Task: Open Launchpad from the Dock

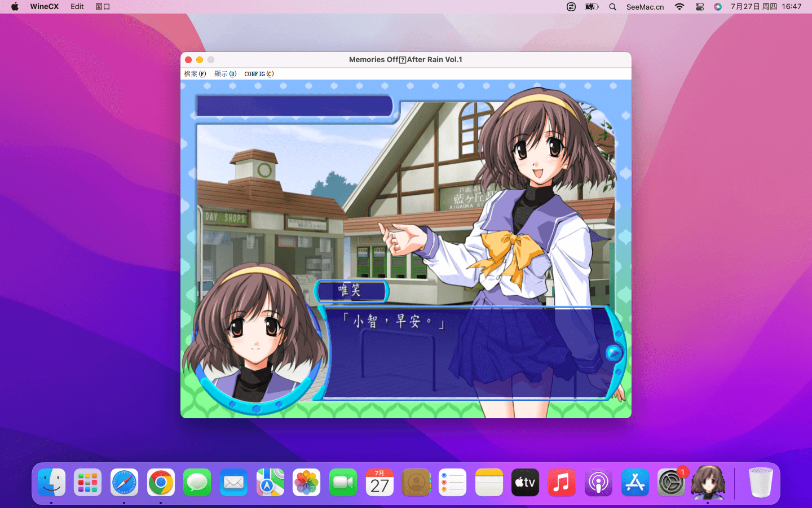Action: (88, 483)
